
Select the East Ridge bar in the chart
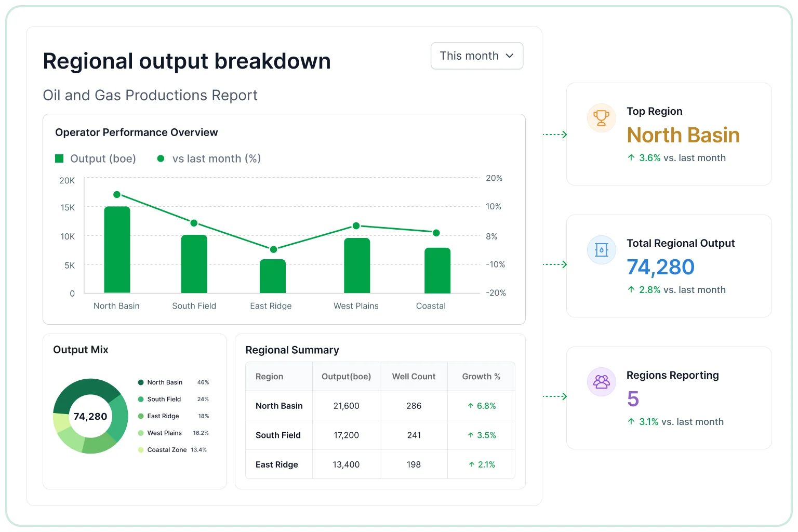click(273, 276)
